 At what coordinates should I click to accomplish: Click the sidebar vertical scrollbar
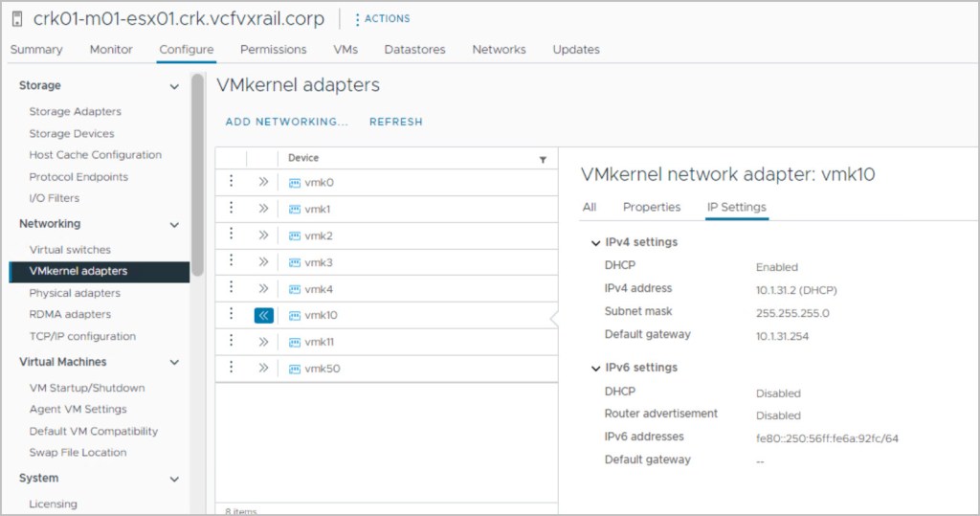[x=197, y=172]
